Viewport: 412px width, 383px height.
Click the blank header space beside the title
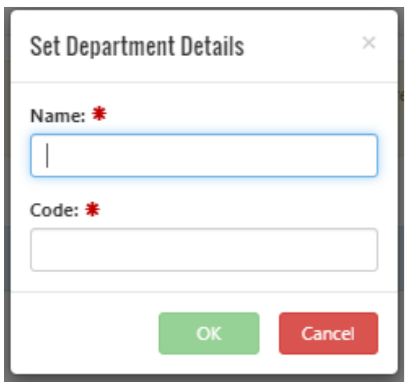point(302,46)
